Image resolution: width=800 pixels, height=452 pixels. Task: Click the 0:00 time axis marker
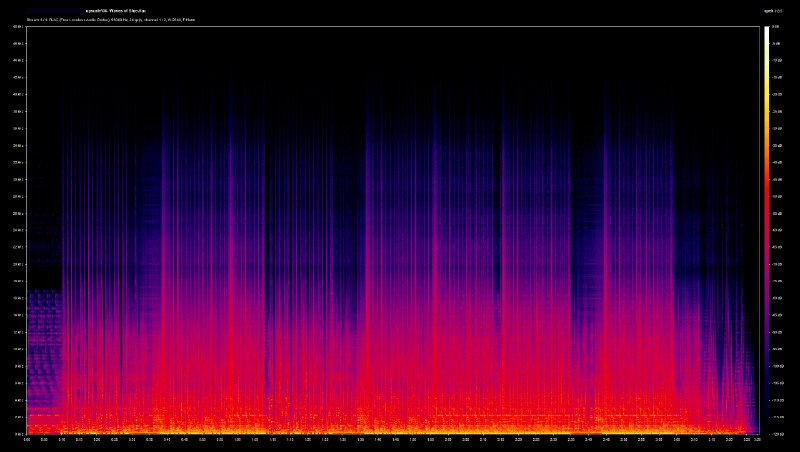pyautogui.click(x=28, y=439)
